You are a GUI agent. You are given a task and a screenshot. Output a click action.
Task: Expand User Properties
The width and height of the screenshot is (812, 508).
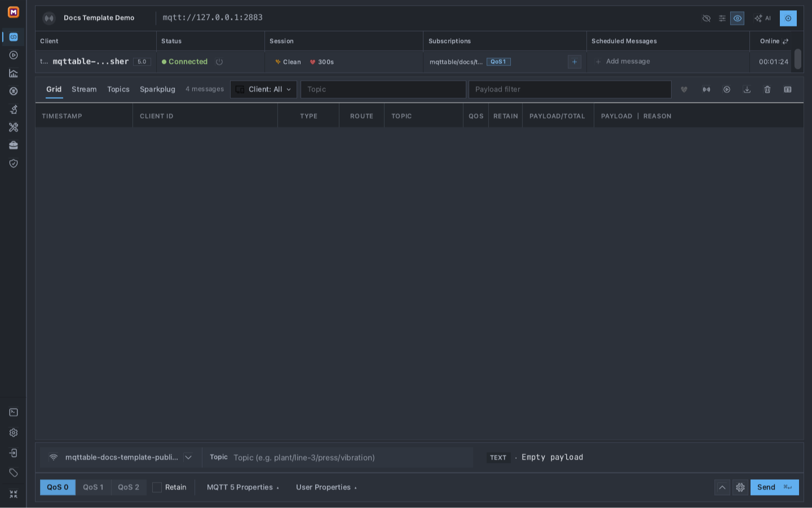(326, 488)
